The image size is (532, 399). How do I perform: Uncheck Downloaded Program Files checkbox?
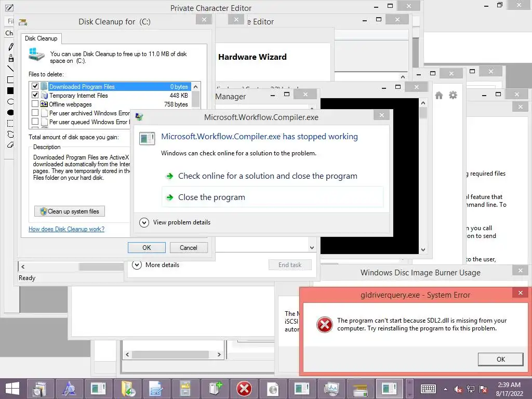[x=35, y=86]
